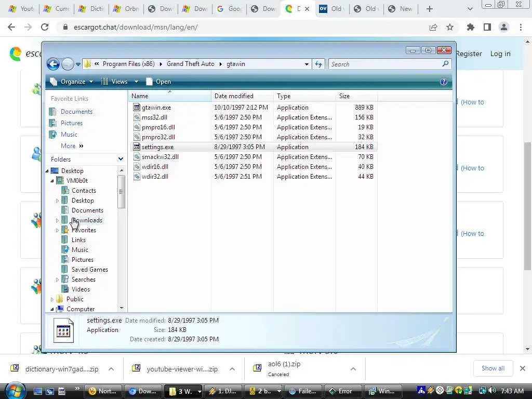Click the wdir32.dll file icon
The image size is (532, 399).
point(137,177)
